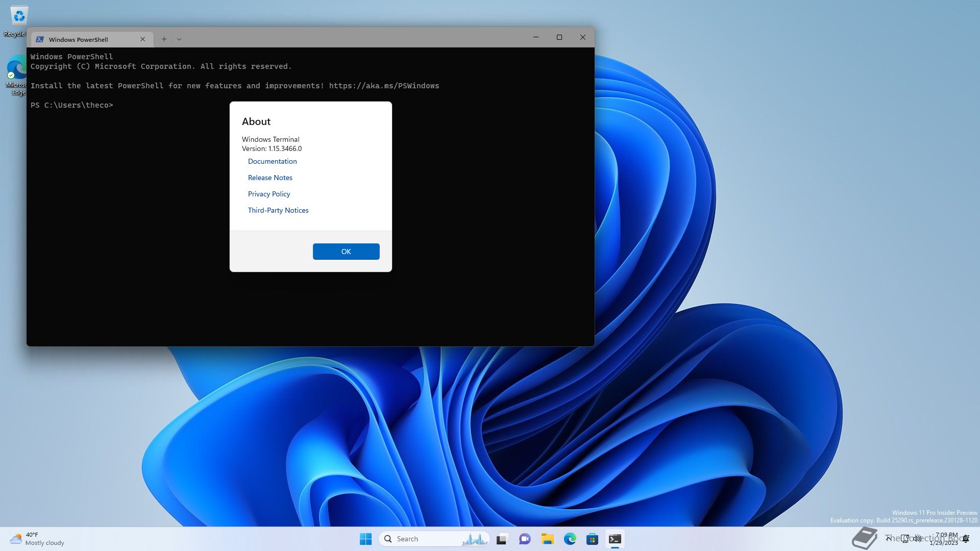Select the Microsoft Edge desktop shortcut

(x=17, y=75)
